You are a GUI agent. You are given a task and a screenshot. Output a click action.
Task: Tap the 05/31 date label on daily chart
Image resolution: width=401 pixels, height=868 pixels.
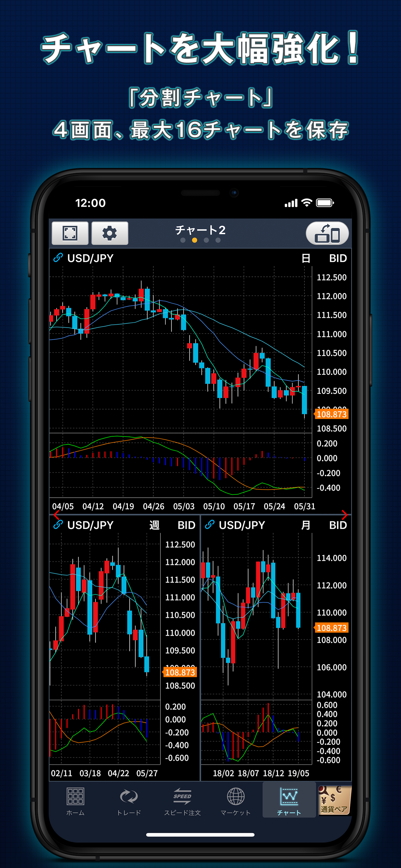click(x=305, y=506)
